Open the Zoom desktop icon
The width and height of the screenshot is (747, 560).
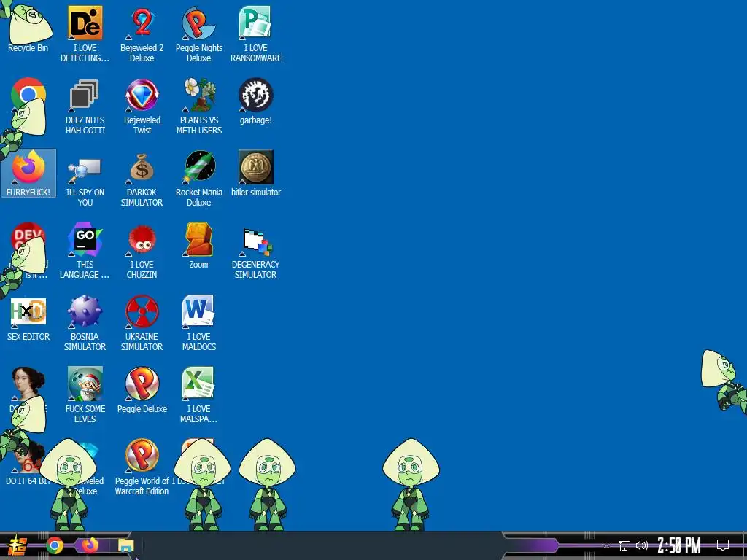[198, 246]
